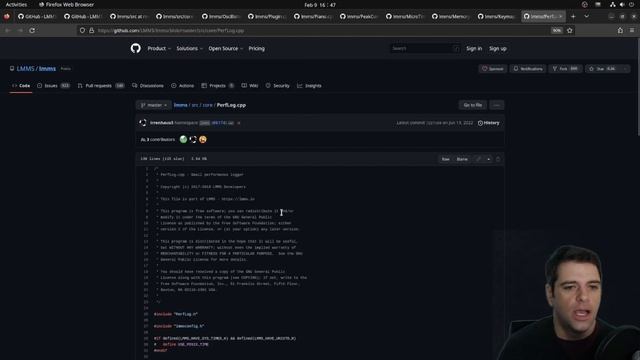Image resolution: width=640 pixels, height=360 pixels.
Task: Click the icon right of the edit dropdown
Action: point(498,159)
